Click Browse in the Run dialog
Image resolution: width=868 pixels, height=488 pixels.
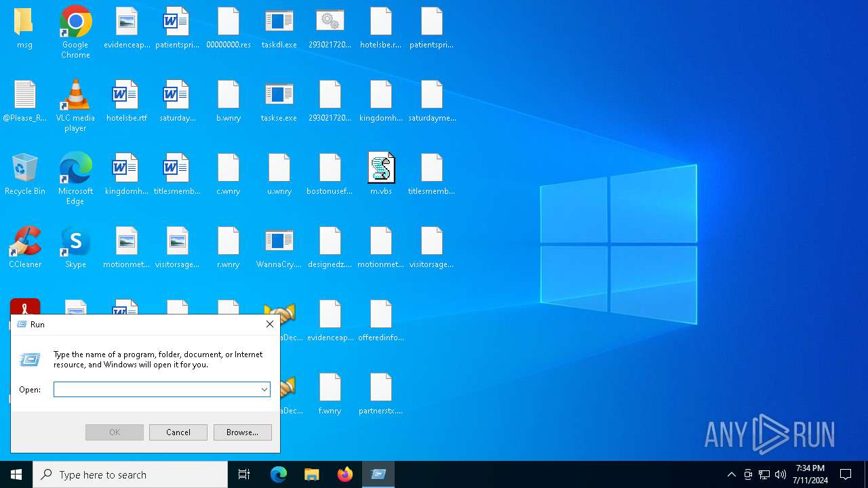pyautogui.click(x=243, y=432)
